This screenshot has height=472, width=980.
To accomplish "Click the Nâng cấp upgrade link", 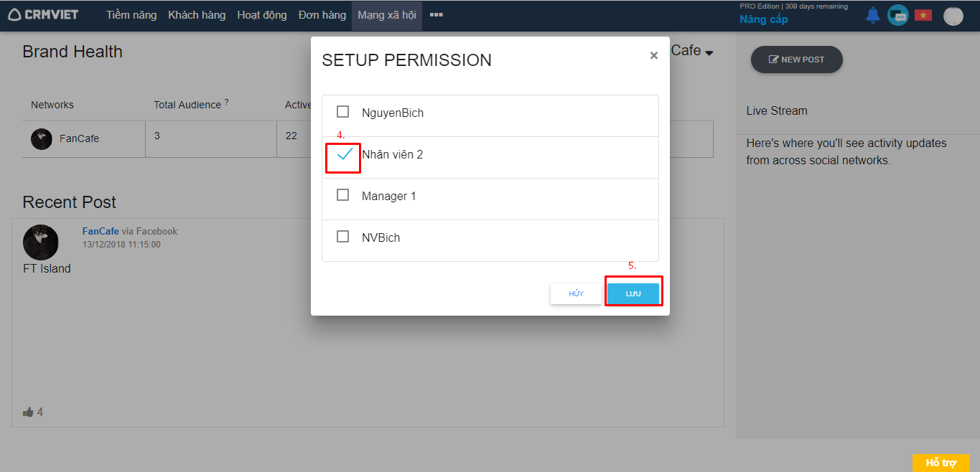I will coord(764,19).
